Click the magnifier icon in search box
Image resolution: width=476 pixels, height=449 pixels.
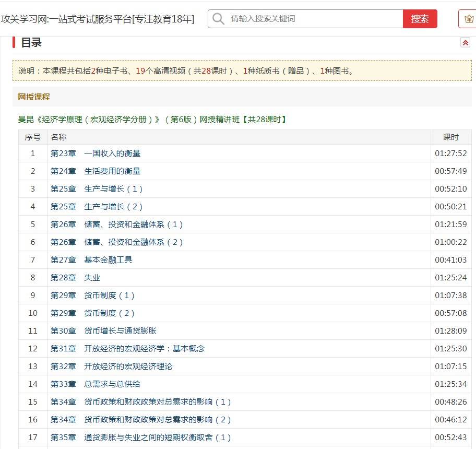(x=219, y=19)
